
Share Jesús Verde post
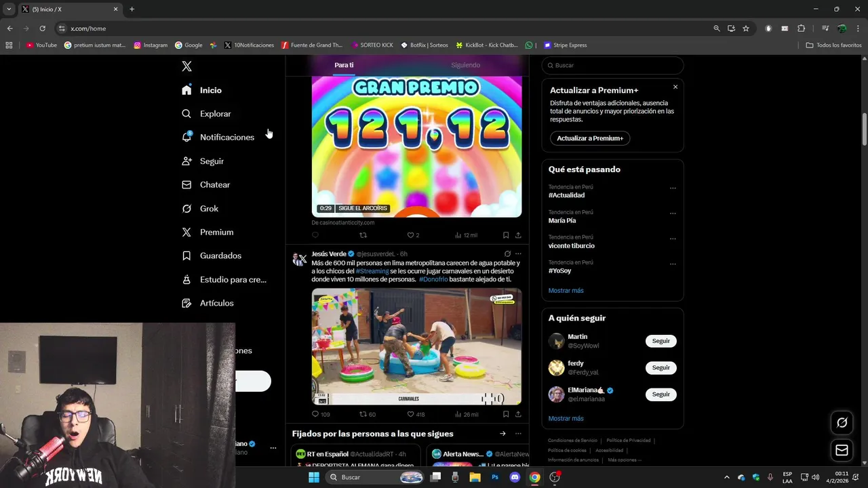pos(518,414)
